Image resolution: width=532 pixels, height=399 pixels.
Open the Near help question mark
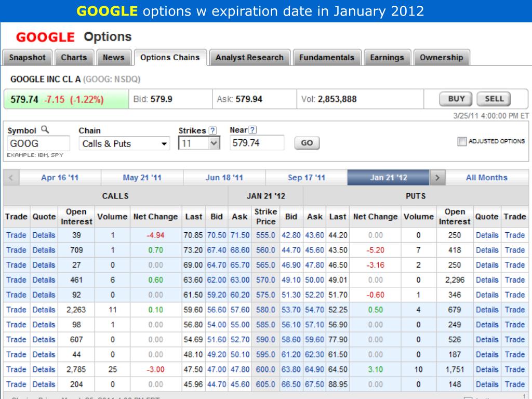(x=252, y=130)
